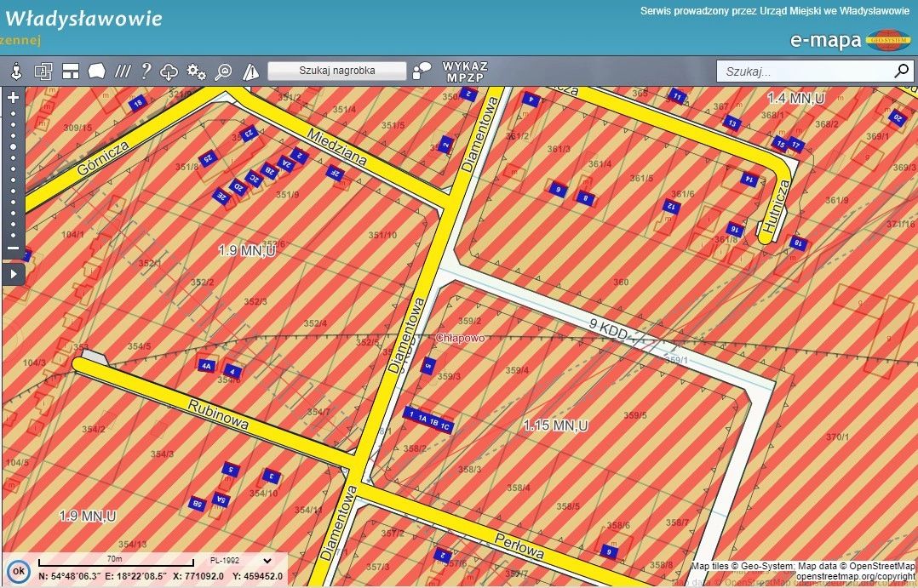Viewport: 918px width, 588px height.
Task: Click the warning triangle icon
Action: [250, 71]
